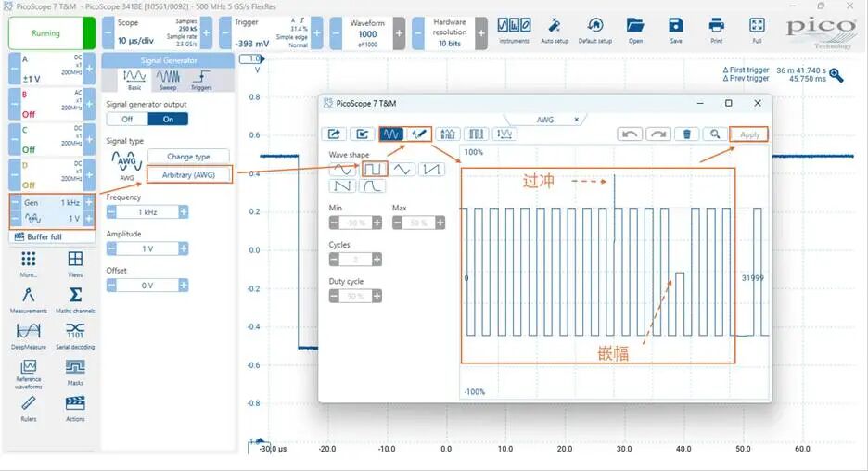Image resolution: width=868 pixels, height=471 pixels.
Task: Select triangle wave shape
Action: tap(402, 169)
